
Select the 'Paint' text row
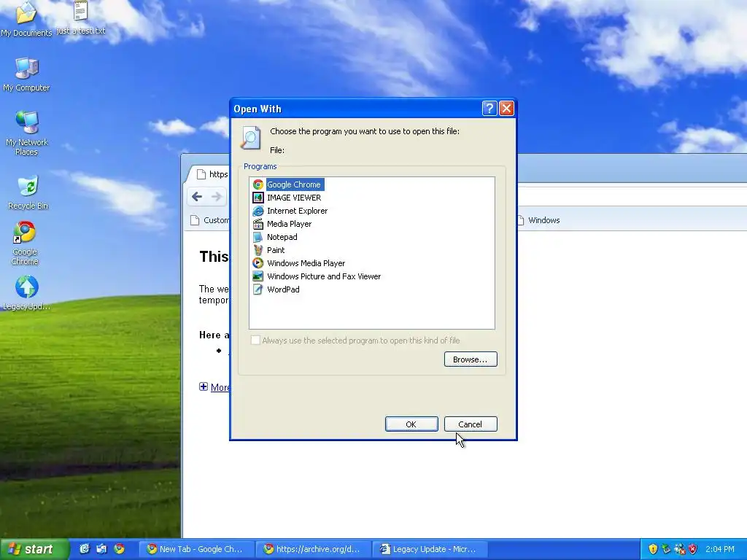pyautogui.click(x=276, y=250)
